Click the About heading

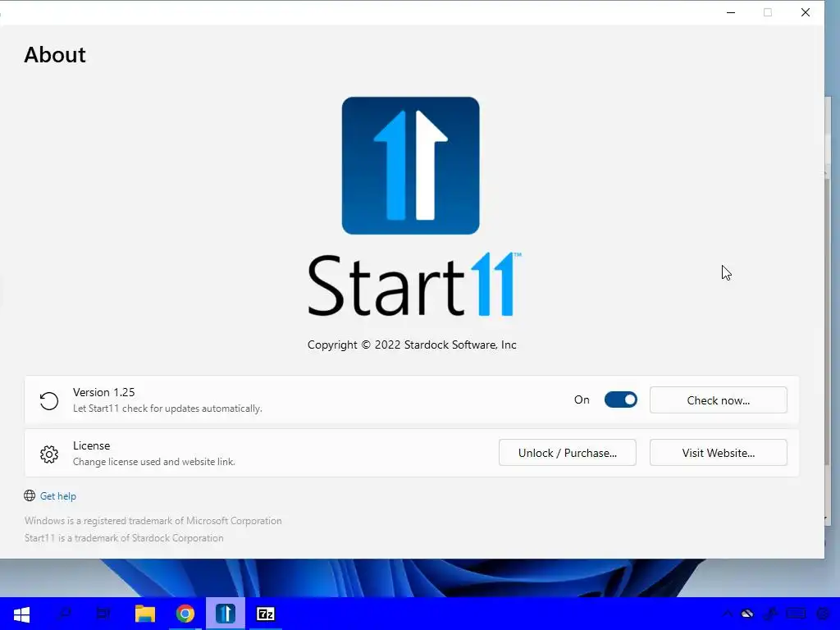click(55, 55)
